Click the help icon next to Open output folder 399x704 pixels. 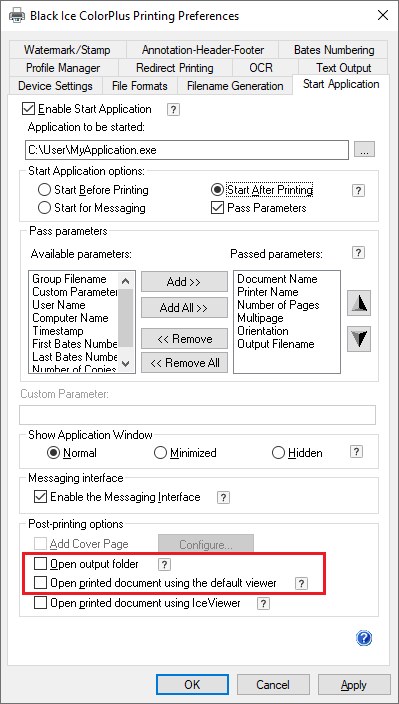[x=165, y=564]
